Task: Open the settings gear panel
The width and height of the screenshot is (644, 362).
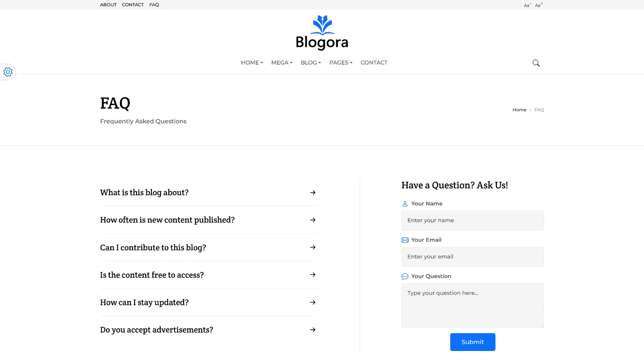Action: pyautogui.click(x=8, y=72)
